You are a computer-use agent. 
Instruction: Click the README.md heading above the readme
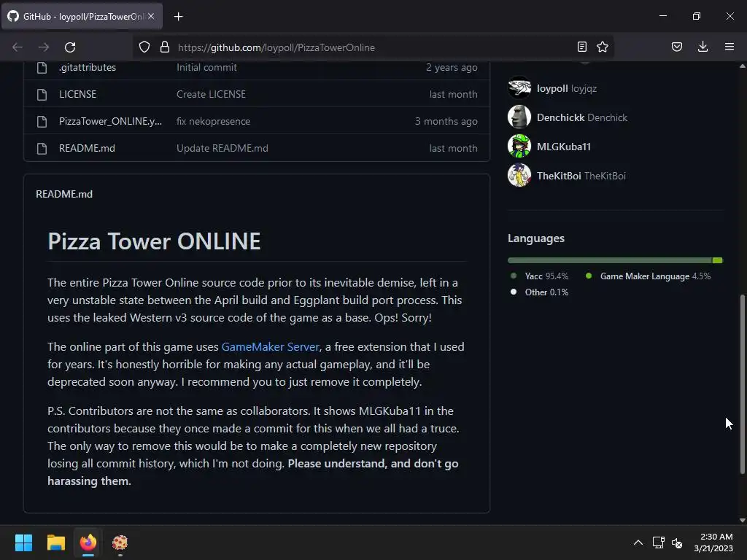point(64,194)
